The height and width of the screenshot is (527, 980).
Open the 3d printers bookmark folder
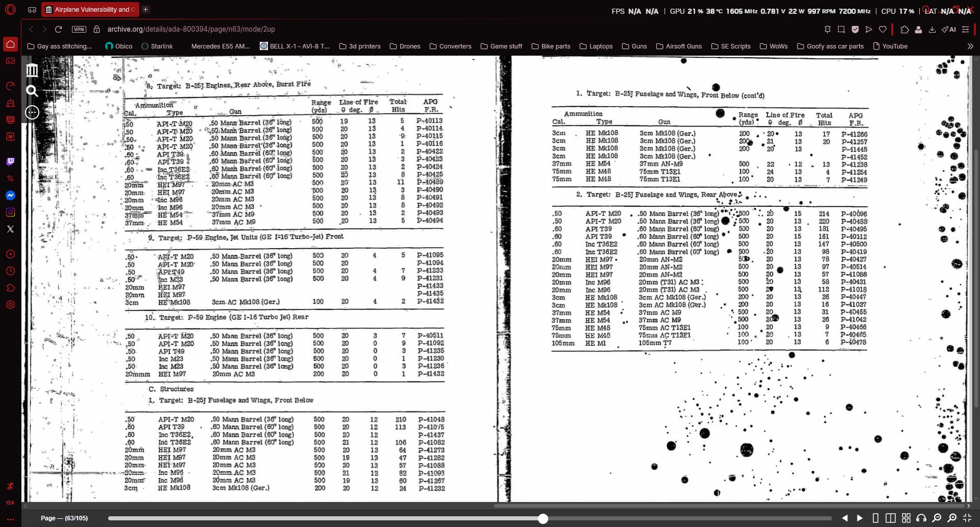[x=360, y=46]
